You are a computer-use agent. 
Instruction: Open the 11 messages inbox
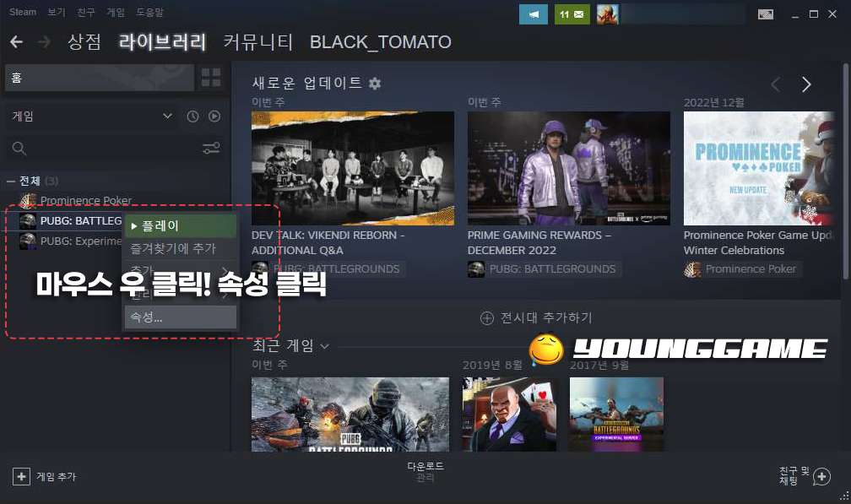click(x=572, y=14)
